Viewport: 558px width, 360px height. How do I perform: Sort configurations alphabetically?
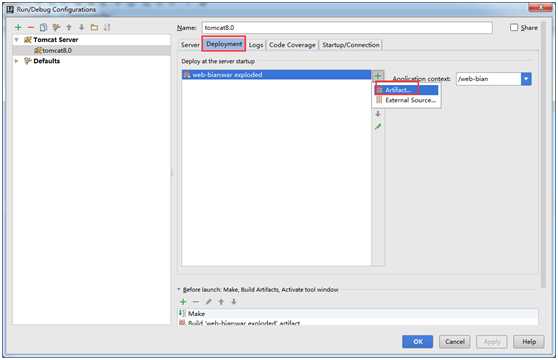tap(107, 27)
